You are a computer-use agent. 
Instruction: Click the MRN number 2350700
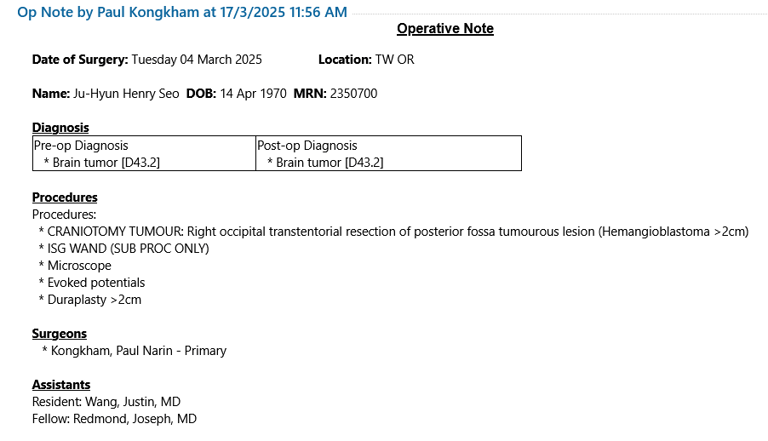pos(353,94)
